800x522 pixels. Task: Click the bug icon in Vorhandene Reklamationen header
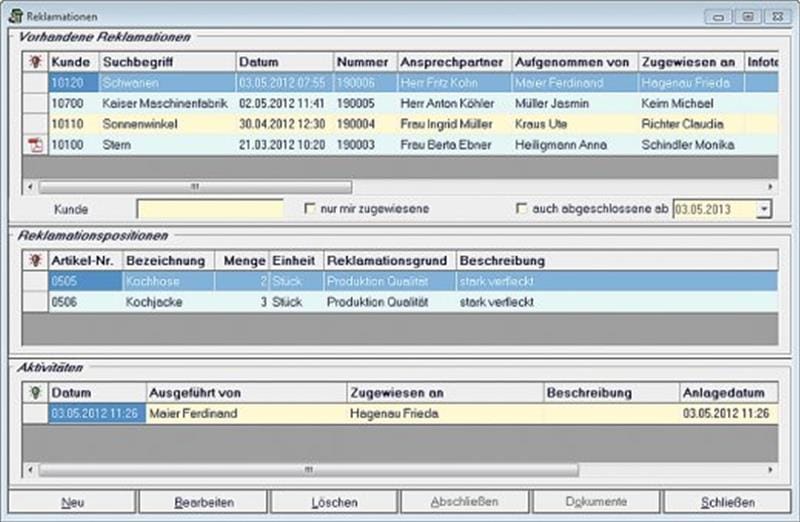35,62
